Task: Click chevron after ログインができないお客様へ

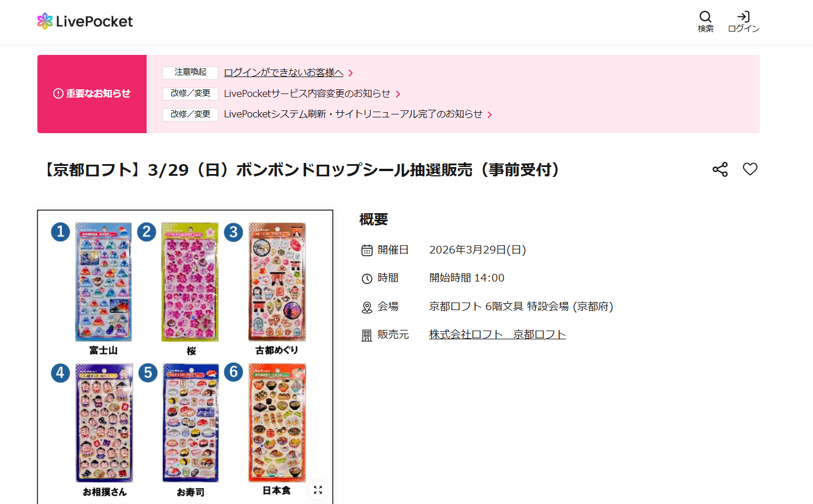Action: [x=350, y=73]
